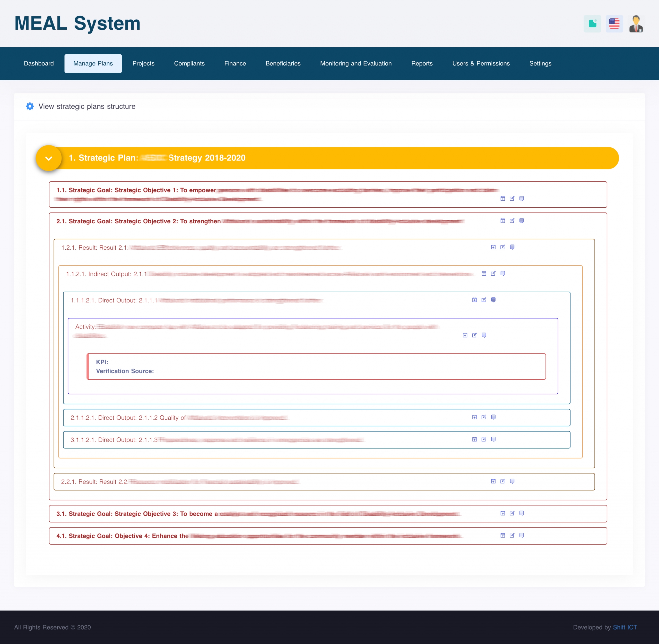Open comments for Indirect Output 2.1.1
Image resolution: width=659 pixels, height=644 pixels.
[x=502, y=273]
